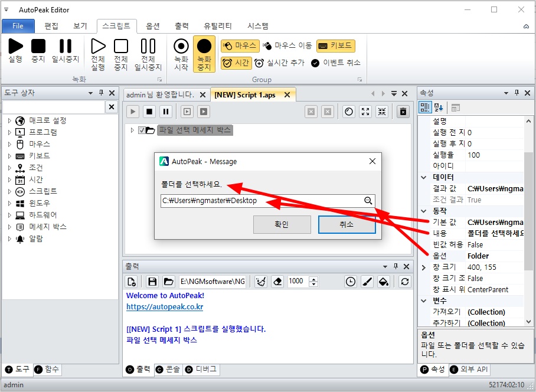Expand 매크로 설정 in toolbox
Screen dimensions: 536x392
tap(9, 120)
